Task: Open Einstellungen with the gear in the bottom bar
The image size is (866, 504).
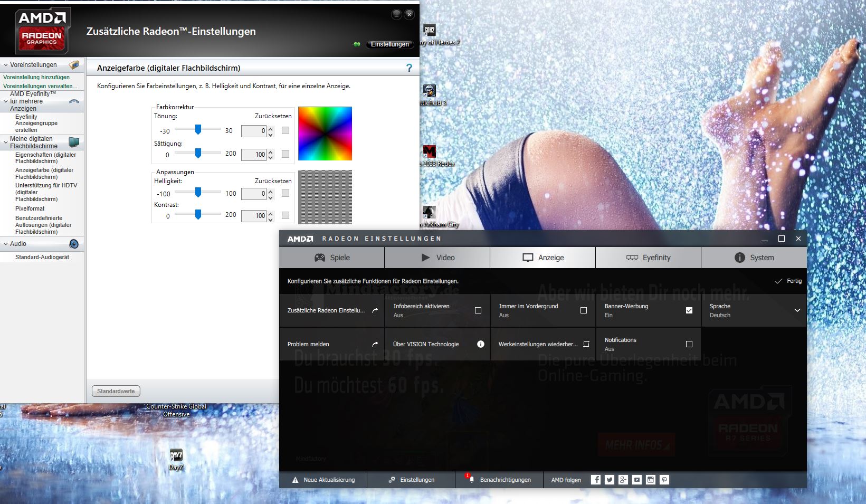Action: coord(412,480)
